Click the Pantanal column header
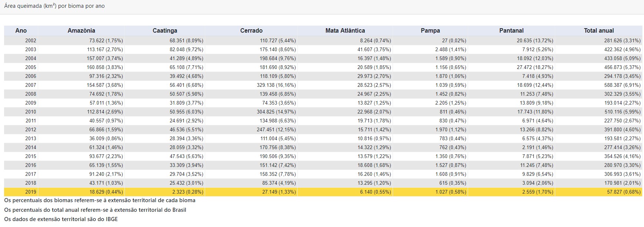The height and width of the screenshot is (227, 644). (x=511, y=31)
